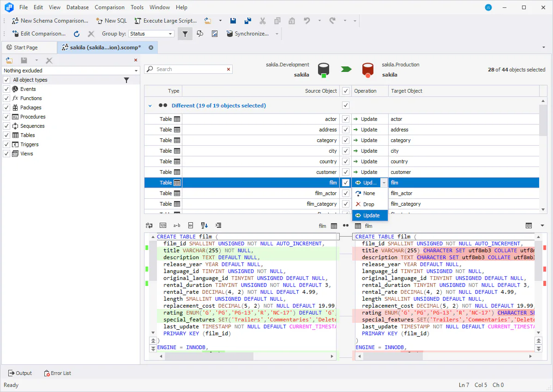Open the Comparison menu

point(109,7)
